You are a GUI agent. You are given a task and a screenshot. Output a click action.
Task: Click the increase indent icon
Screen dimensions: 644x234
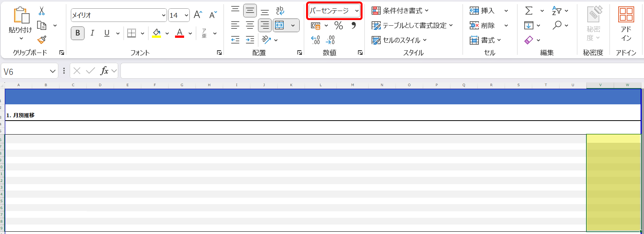pyautogui.click(x=250, y=40)
